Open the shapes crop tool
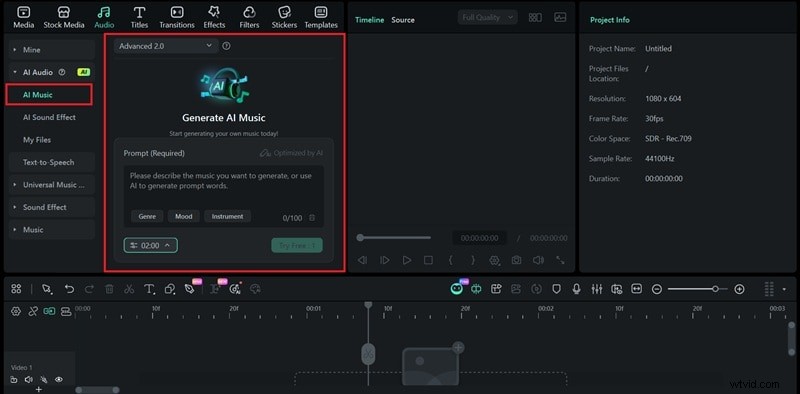The height and width of the screenshot is (394, 800). [170, 289]
